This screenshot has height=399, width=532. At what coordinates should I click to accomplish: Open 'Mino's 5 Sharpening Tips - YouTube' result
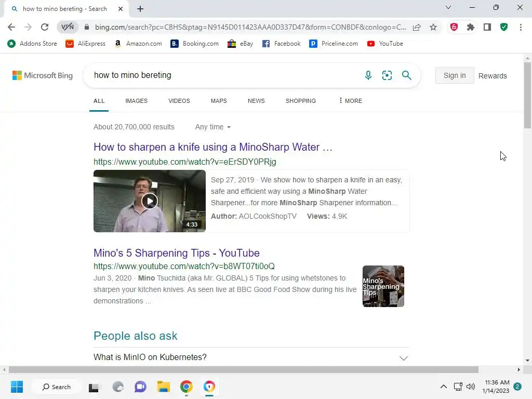(177, 253)
